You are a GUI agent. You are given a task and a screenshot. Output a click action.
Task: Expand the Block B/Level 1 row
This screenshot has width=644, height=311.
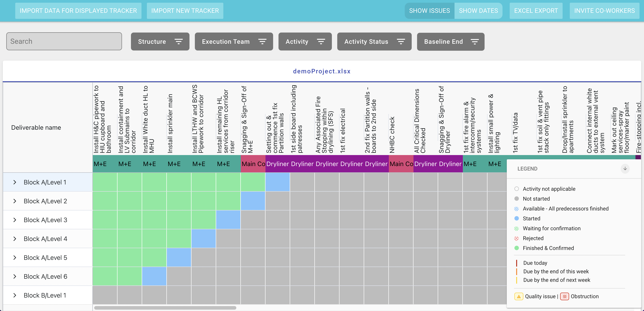[x=14, y=295]
